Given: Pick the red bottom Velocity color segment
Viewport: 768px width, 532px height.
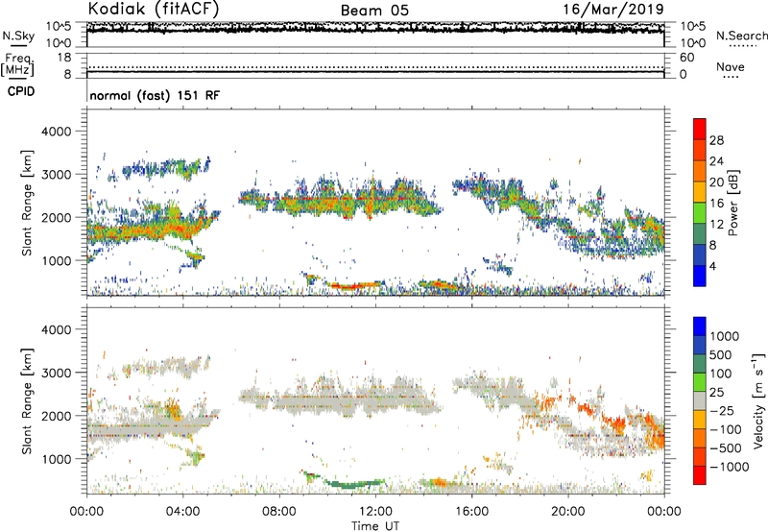Looking at the screenshot, I should [700, 475].
